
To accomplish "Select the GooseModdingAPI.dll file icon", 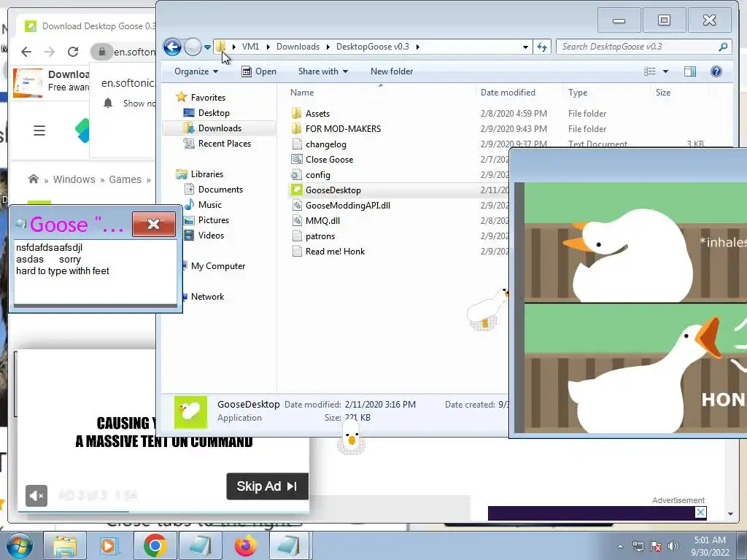I will click(x=297, y=205).
